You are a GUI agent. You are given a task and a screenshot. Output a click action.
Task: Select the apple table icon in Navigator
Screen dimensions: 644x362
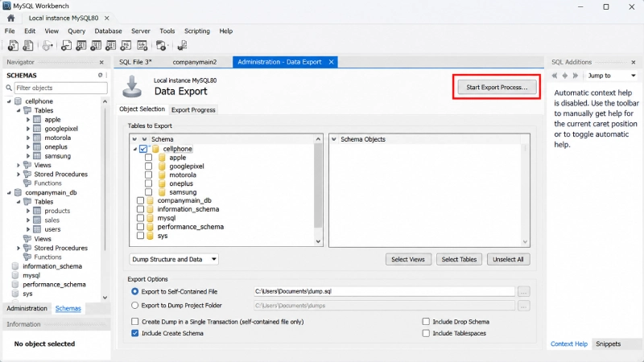[x=37, y=119]
